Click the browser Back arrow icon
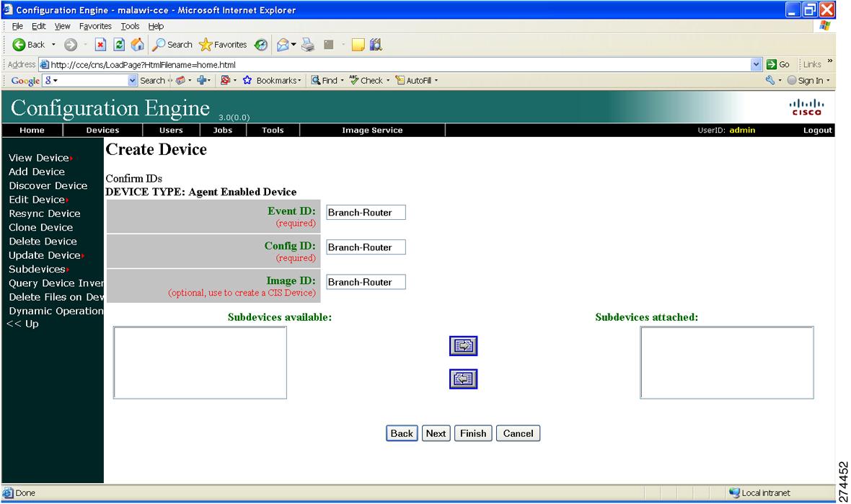The image size is (851, 504). [19, 45]
